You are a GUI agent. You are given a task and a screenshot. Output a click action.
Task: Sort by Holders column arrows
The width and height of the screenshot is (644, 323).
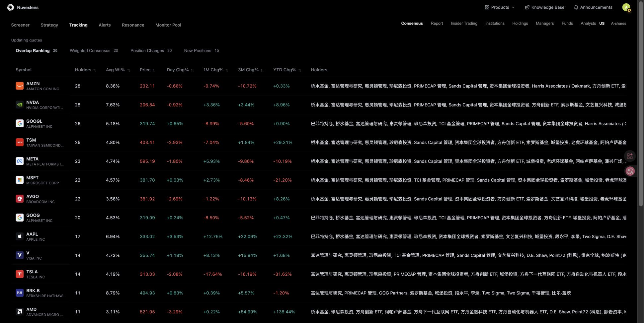tap(95, 70)
